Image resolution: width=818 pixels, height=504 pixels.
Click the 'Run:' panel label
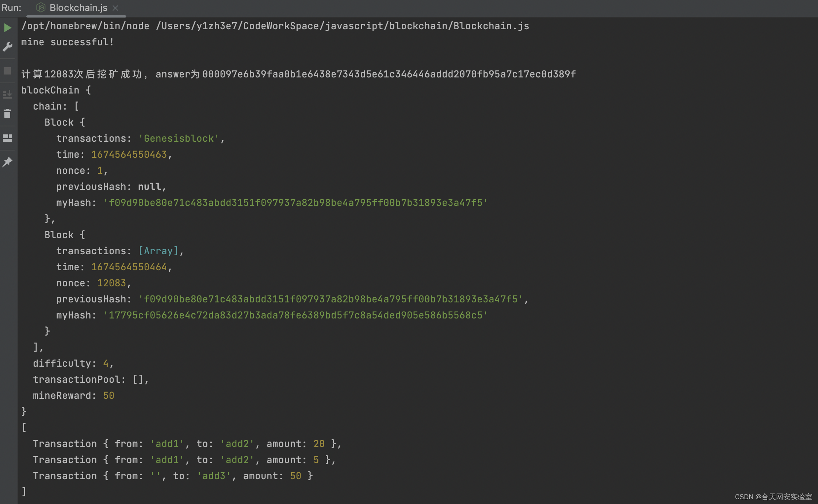coord(11,8)
